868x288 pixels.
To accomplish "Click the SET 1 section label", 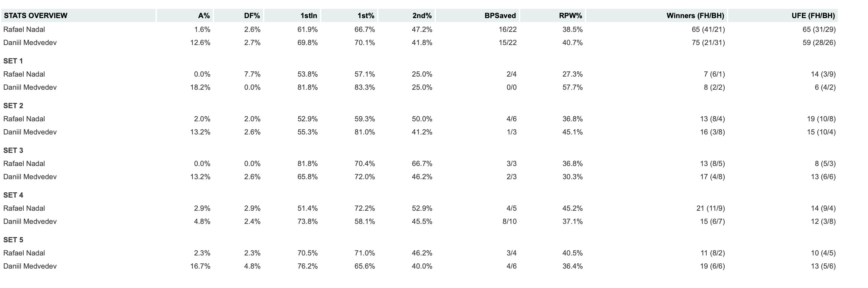I will pyautogui.click(x=13, y=61).
